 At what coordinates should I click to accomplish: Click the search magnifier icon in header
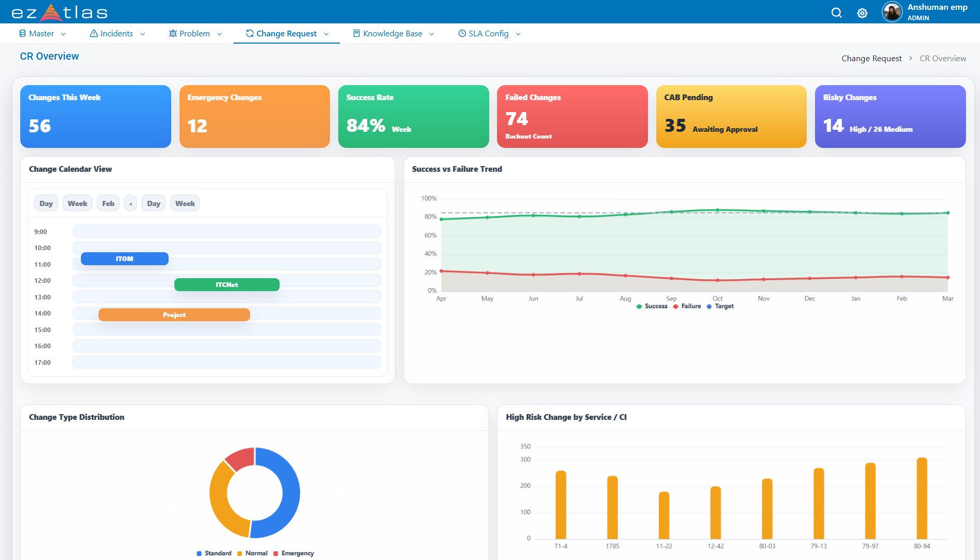[x=836, y=13]
